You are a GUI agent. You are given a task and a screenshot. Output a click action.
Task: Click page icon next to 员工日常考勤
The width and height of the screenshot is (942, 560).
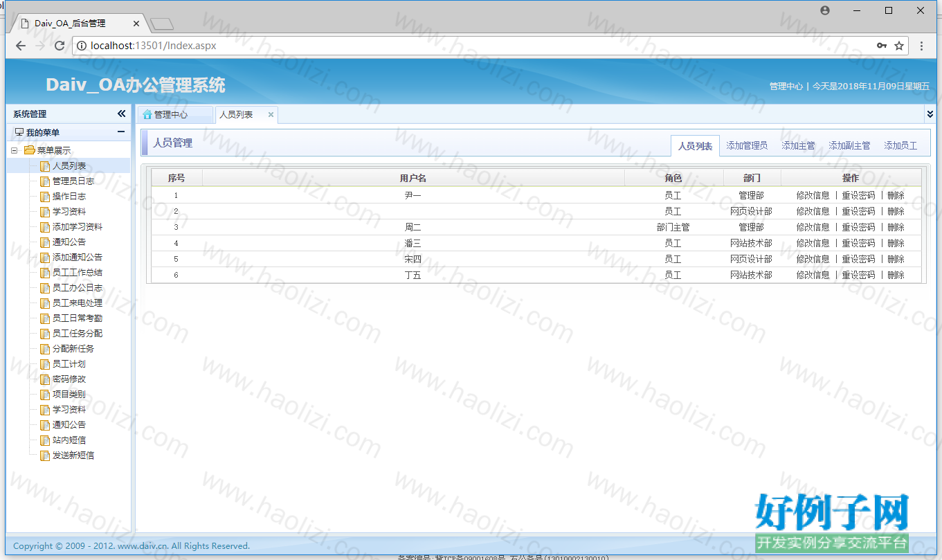(45, 318)
